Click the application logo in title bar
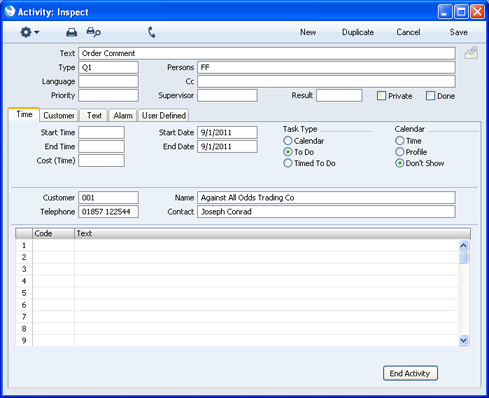Image resolution: width=489 pixels, height=398 pixels. click(x=10, y=11)
